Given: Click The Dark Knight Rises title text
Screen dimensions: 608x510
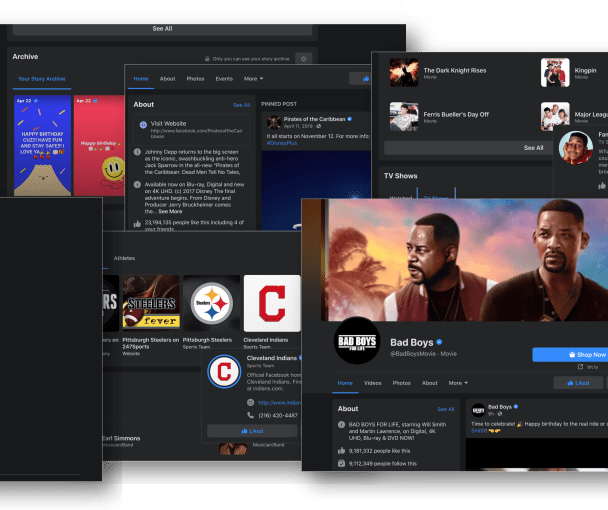Looking at the screenshot, I should pyautogui.click(x=454, y=71).
